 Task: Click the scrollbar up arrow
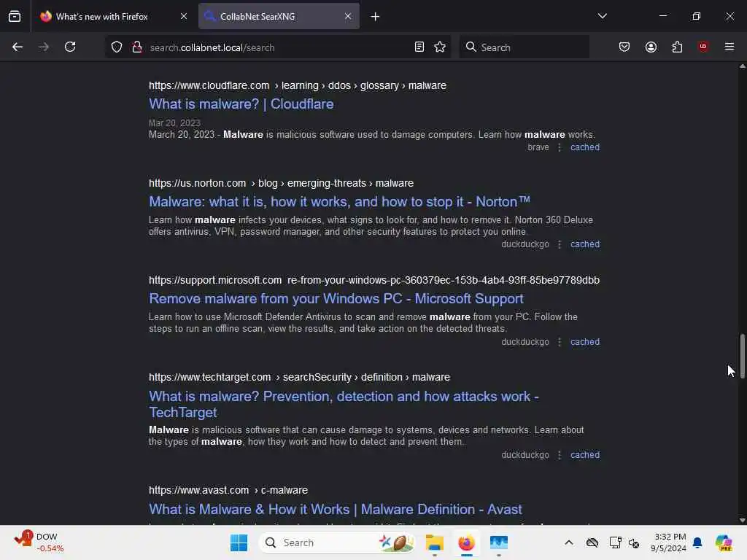pos(742,66)
